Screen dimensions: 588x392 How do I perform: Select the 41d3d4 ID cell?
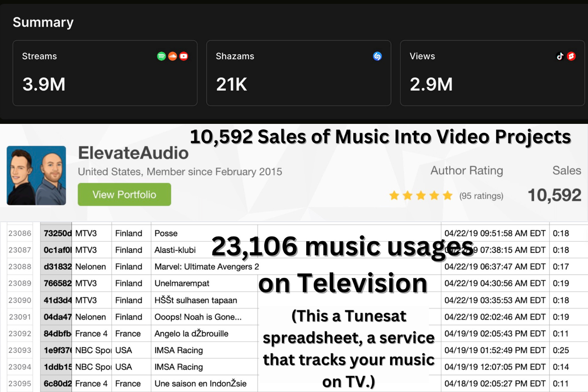[56, 300]
